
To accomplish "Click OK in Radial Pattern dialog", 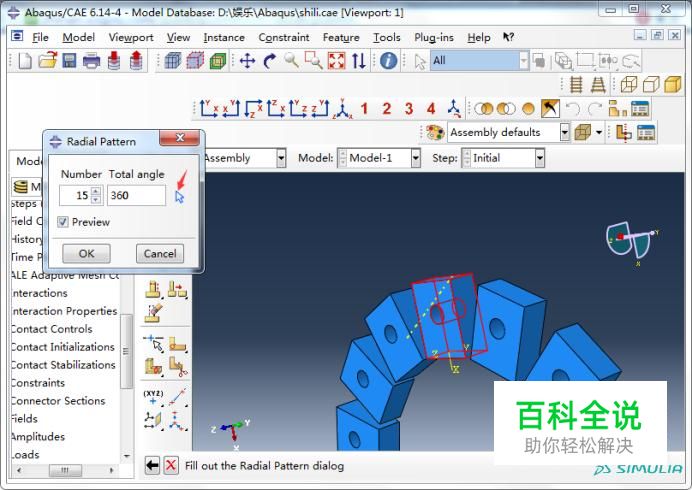I will pyautogui.click(x=86, y=253).
